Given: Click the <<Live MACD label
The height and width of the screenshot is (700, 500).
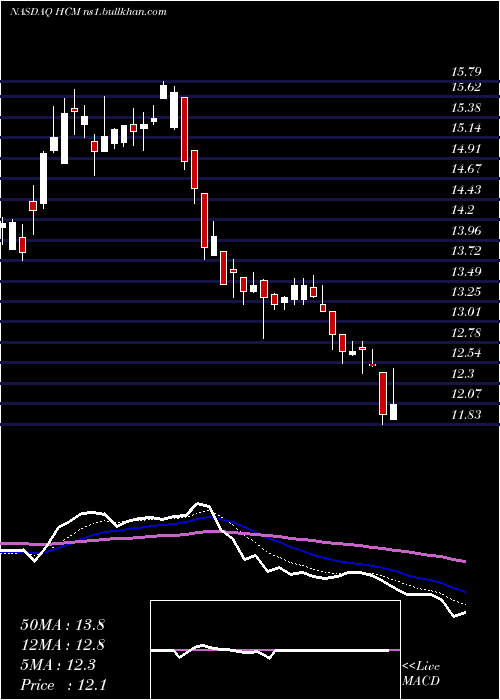Looking at the screenshot, I should (421, 673).
